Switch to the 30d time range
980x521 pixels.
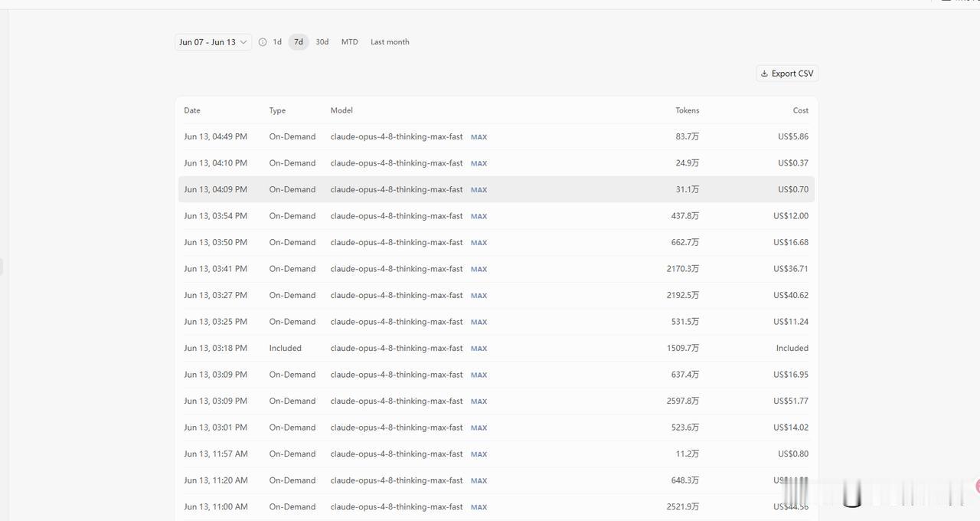[x=322, y=42]
